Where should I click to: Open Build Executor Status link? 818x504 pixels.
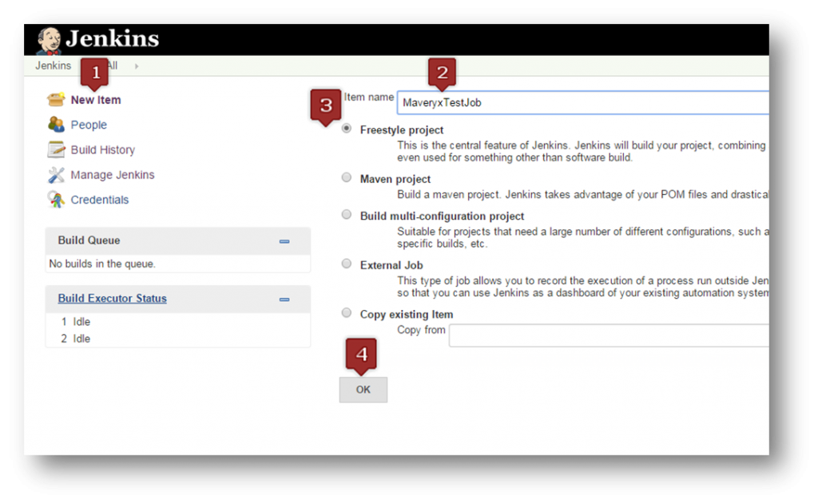pyautogui.click(x=112, y=298)
